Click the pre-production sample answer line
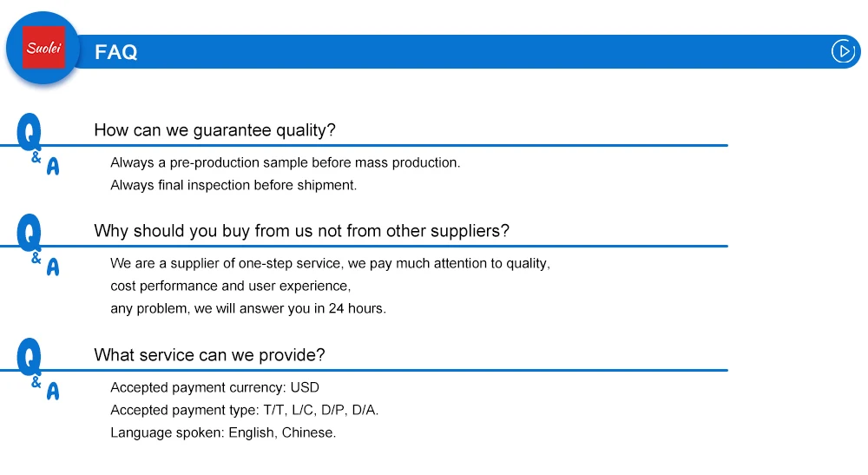Viewport: 868px width, 475px height. (x=285, y=162)
